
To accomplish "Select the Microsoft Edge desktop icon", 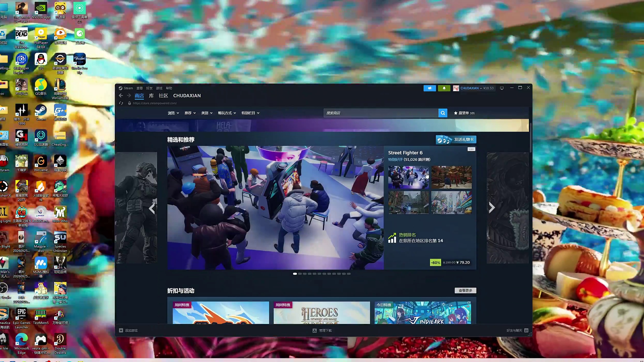I will click(22, 344).
